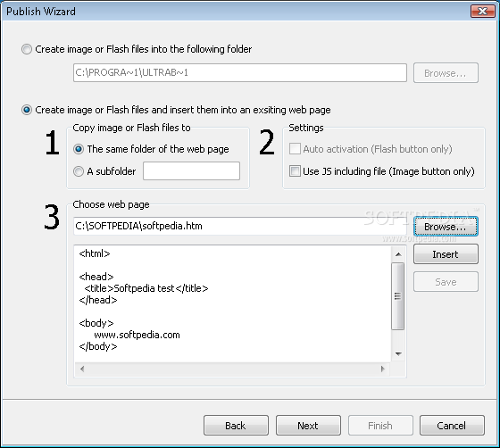Go Back to the previous wizard step
This screenshot has width=500, height=448.
point(236,426)
